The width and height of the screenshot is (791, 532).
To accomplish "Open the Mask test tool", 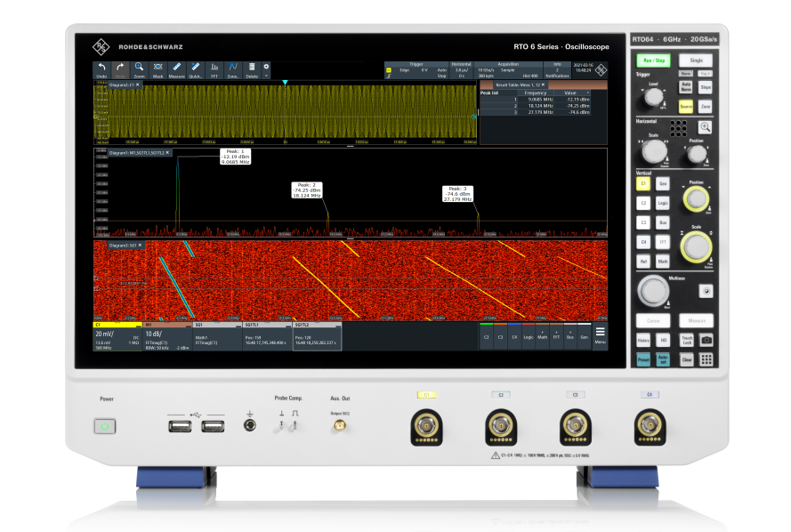I will point(157,69).
